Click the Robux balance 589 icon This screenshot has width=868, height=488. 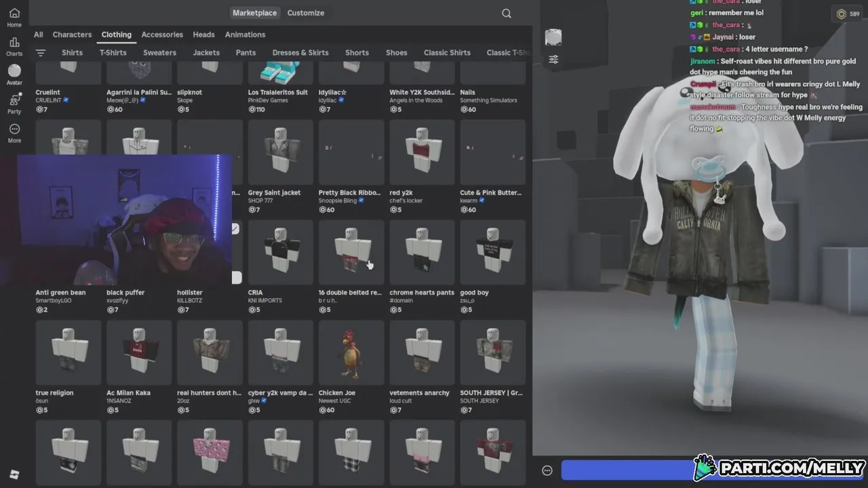coord(848,14)
